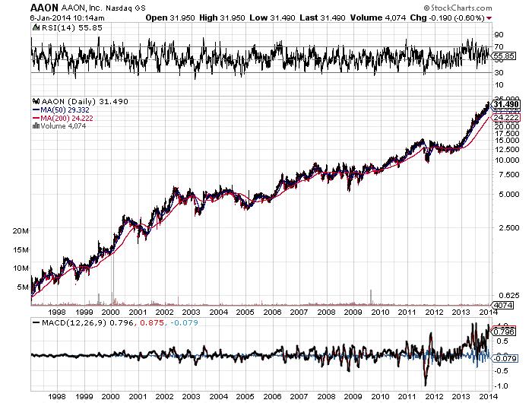The height and width of the screenshot is (403, 532).
Task: Click the 'High 31.950' header value
Action: pyautogui.click(x=222, y=17)
